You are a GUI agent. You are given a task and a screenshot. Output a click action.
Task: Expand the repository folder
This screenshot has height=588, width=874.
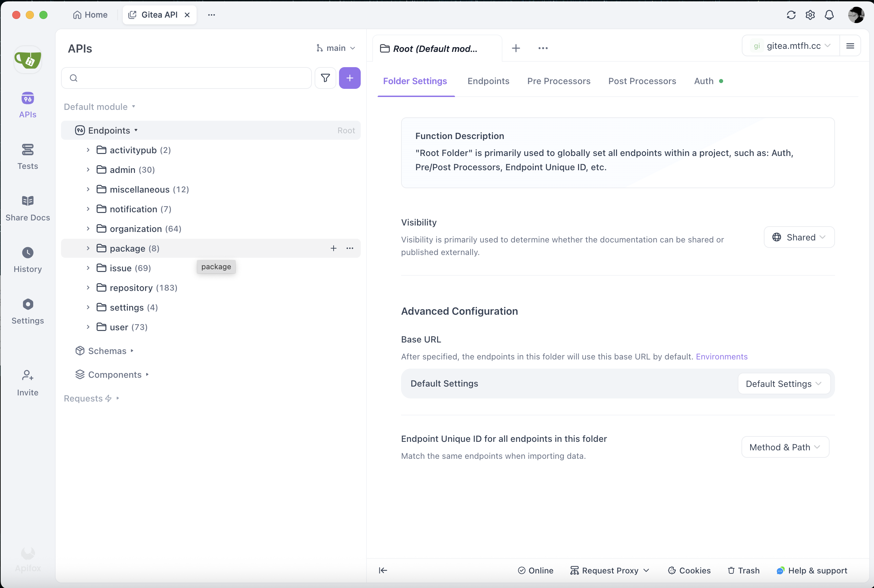(88, 288)
